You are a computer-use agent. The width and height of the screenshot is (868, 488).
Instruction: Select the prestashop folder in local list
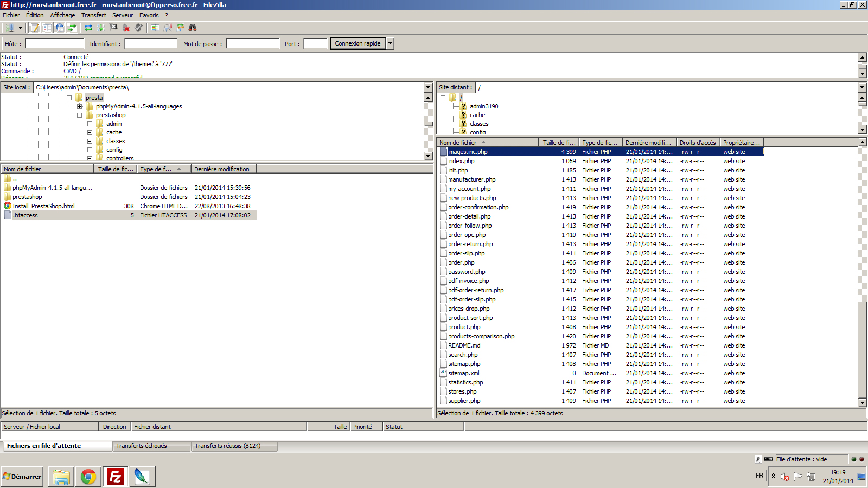pos(129,197)
